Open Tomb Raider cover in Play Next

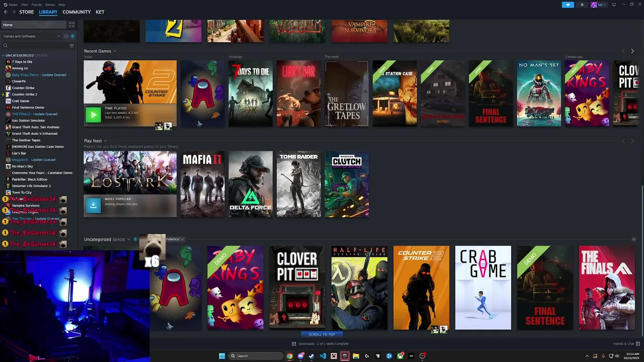[x=298, y=185]
